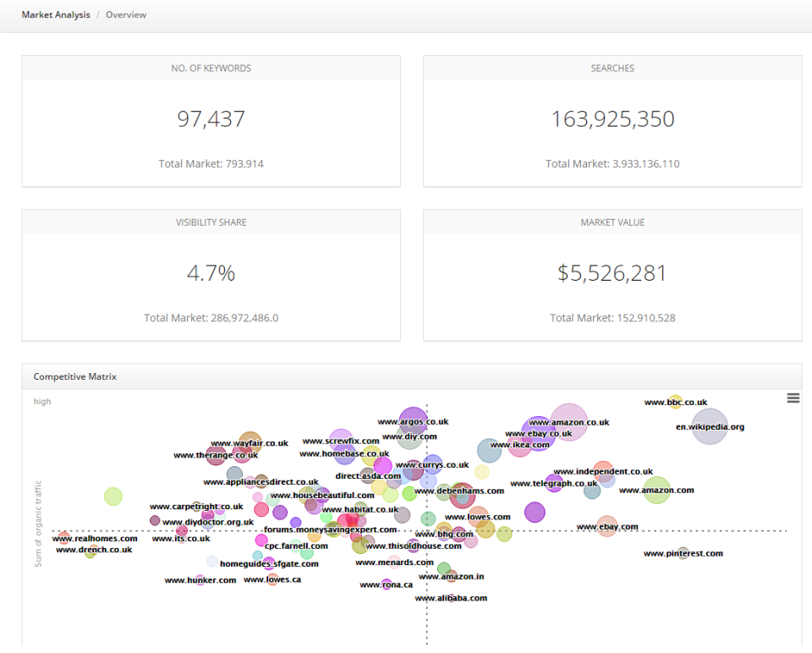
Task: Click the NO. OF KEYWORDS card
Action: [x=211, y=120]
